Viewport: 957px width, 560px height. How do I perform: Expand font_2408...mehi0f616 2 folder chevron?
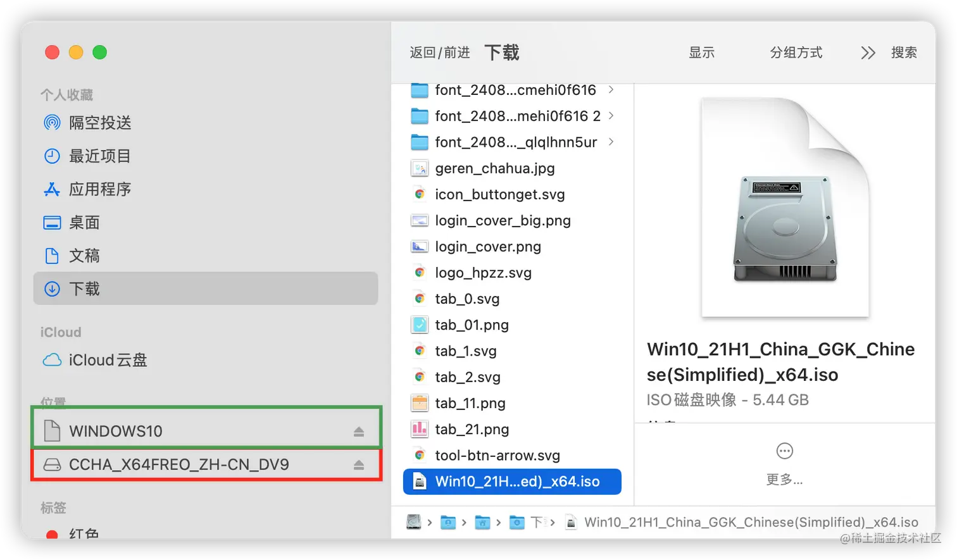tap(611, 116)
